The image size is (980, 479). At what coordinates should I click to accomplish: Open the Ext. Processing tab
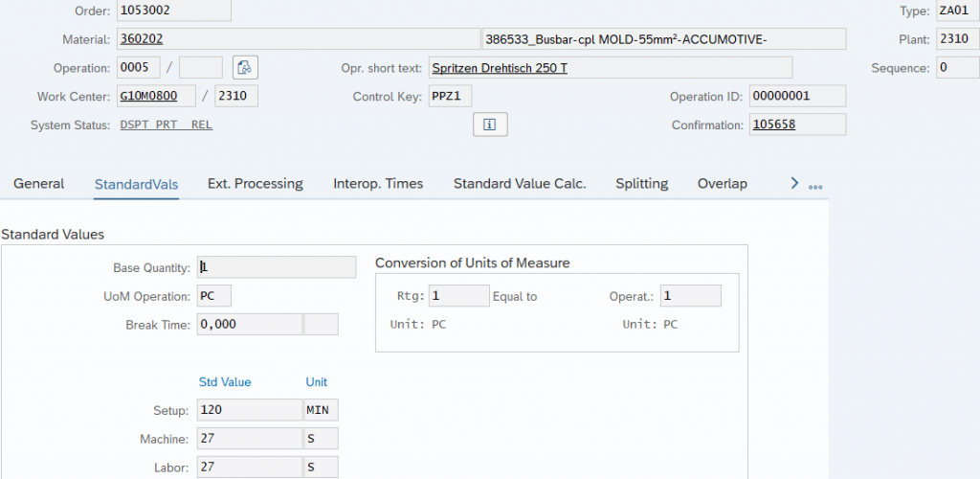coord(255,184)
